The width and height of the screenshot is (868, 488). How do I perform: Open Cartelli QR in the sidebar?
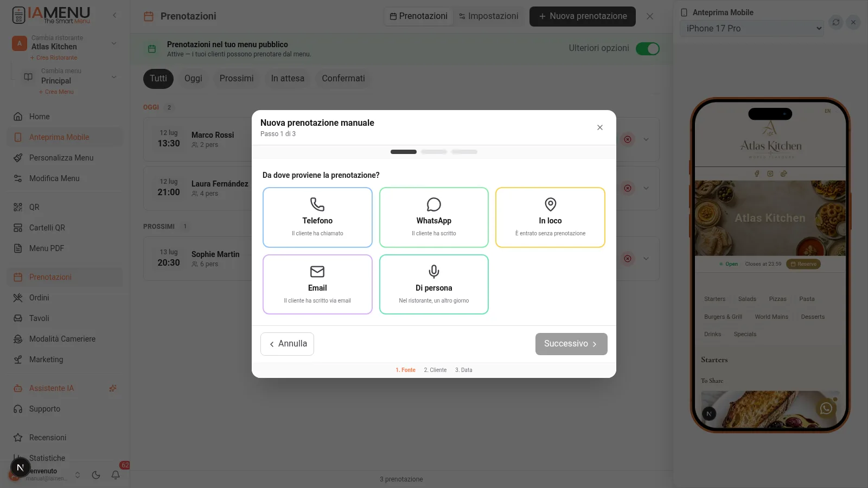tap(65, 228)
